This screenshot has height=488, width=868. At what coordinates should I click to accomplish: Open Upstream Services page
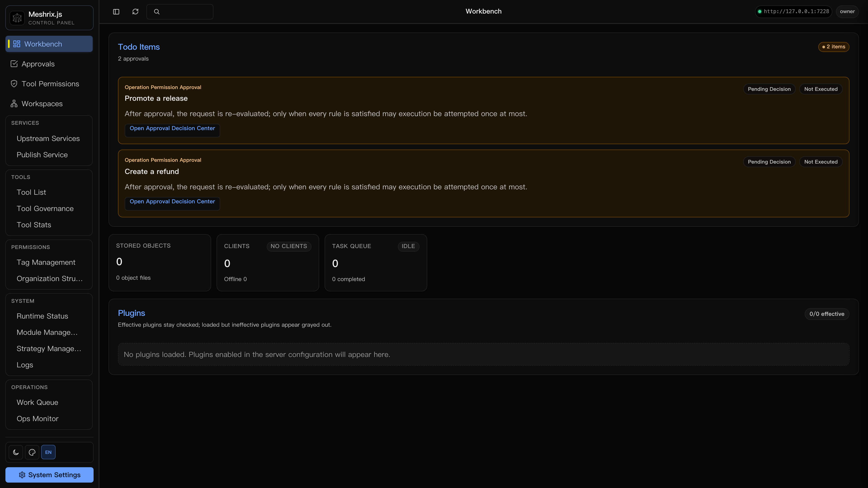[48, 139]
